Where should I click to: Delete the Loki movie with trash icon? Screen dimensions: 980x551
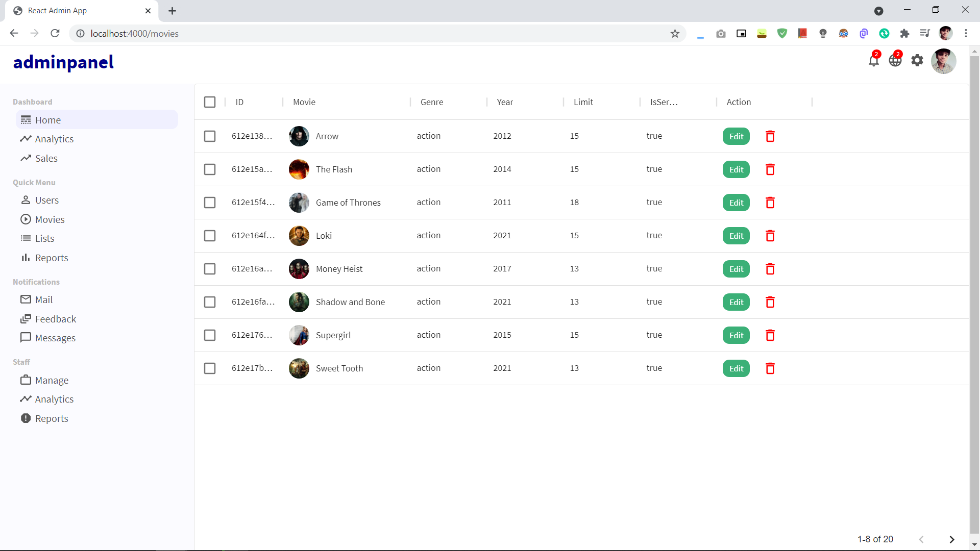click(770, 236)
